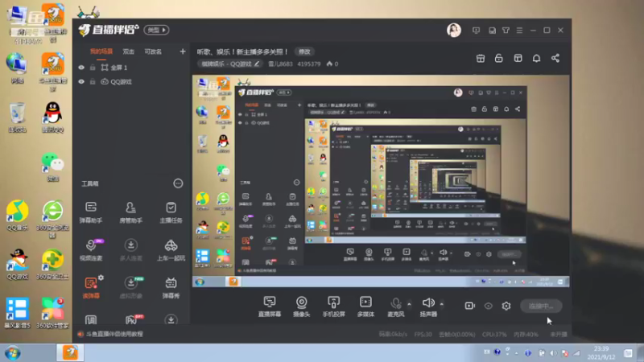Toggle visibility of QQ游戏 source
644x362 pixels.
coord(81,82)
